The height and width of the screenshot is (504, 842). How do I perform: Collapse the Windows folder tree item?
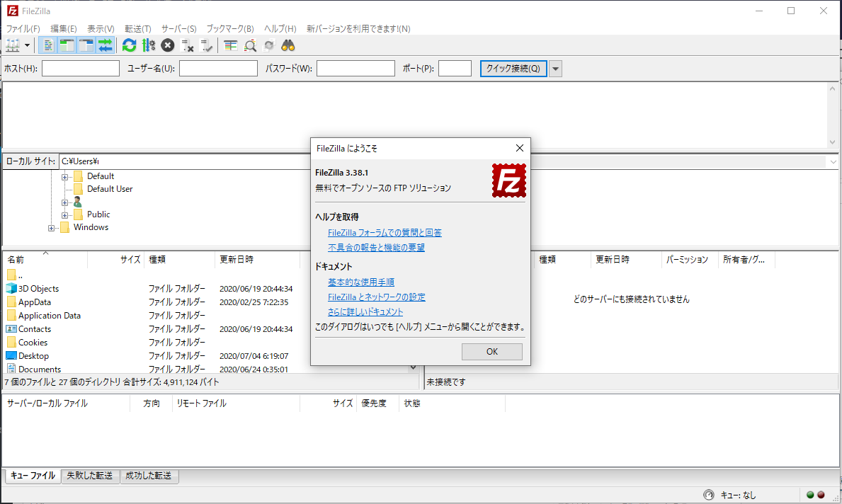click(51, 228)
